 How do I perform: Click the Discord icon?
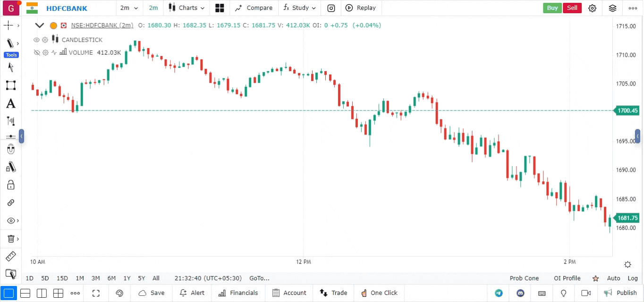520,293
